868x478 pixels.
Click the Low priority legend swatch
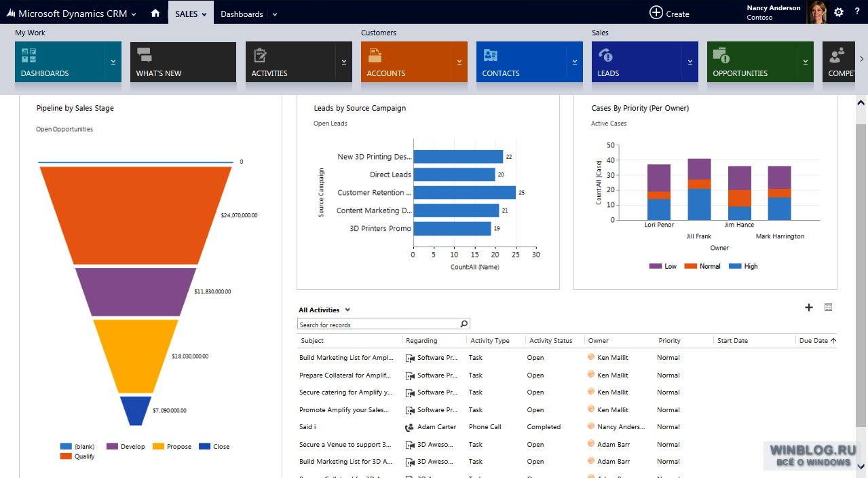[656, 266]
